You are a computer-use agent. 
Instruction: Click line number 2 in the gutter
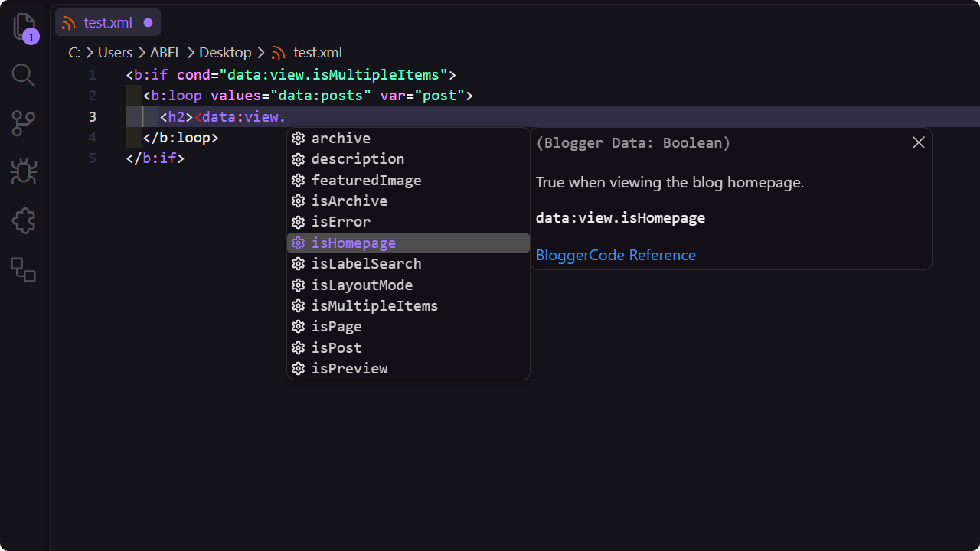92,96
